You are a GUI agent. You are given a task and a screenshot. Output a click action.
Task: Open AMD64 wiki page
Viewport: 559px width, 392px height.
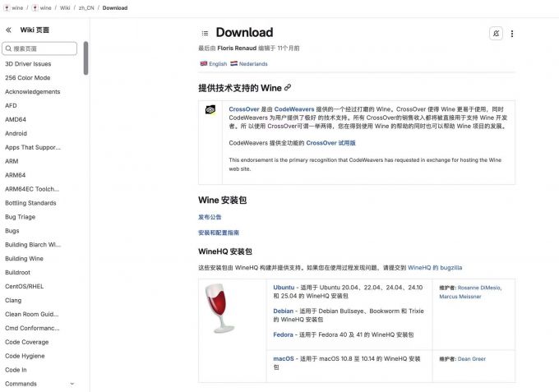point(16,119)
